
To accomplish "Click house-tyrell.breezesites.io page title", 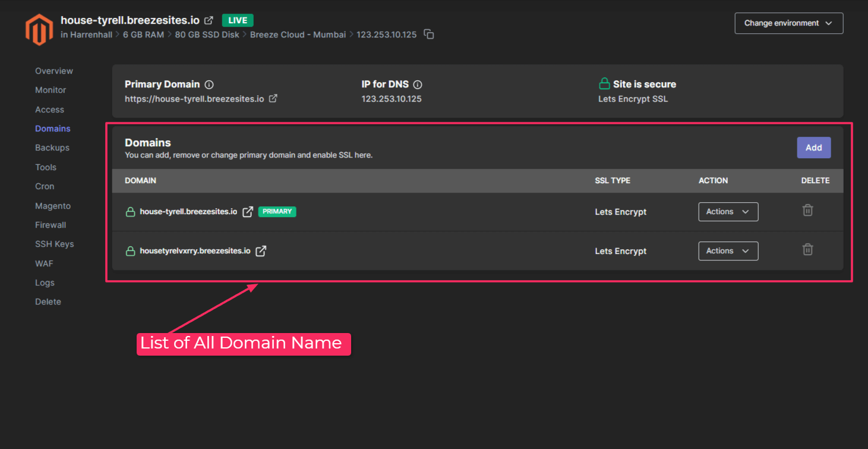I will tap(130, 20).
